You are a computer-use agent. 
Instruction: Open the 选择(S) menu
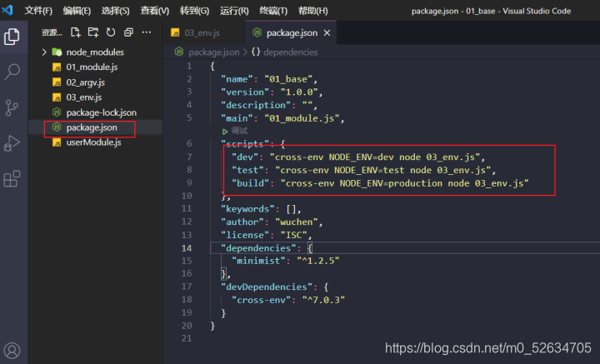point(115,11)
